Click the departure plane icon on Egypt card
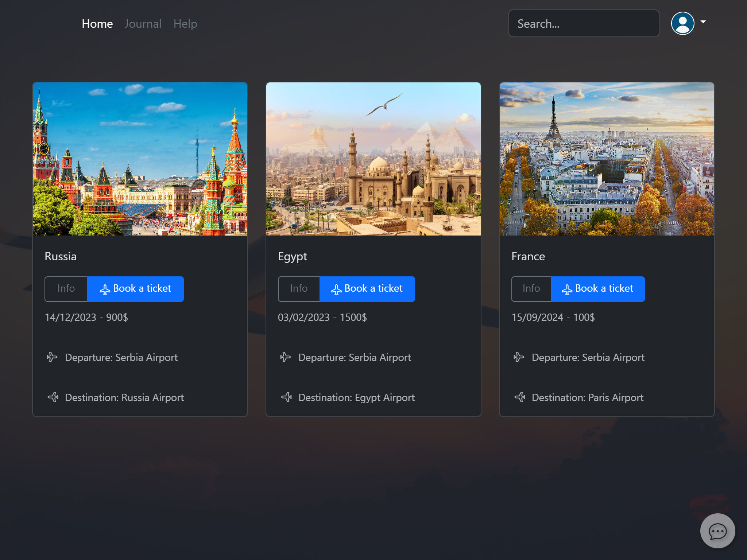This screenshot has width=747, height=560. point(286,357)
